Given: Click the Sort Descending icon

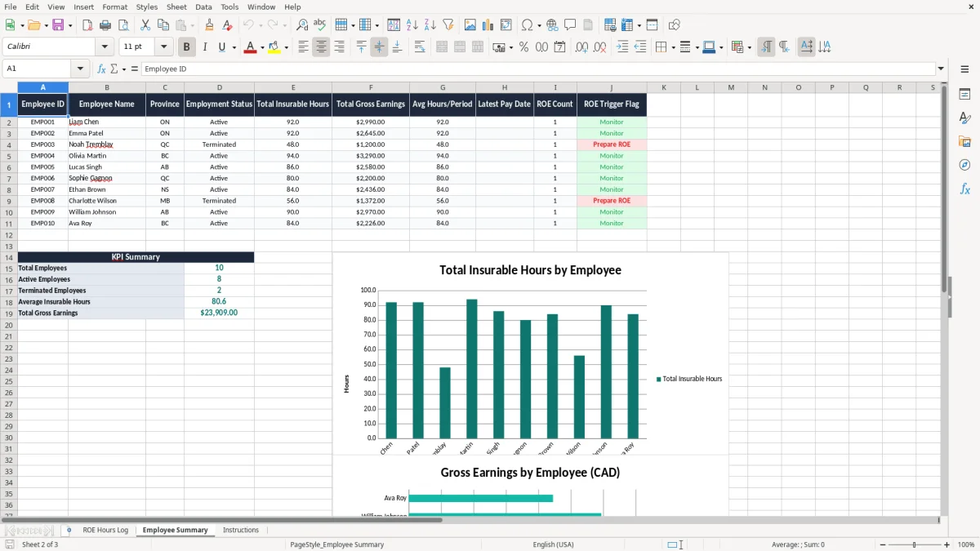Looking at the screenshot, I should (x=430, y=25).
